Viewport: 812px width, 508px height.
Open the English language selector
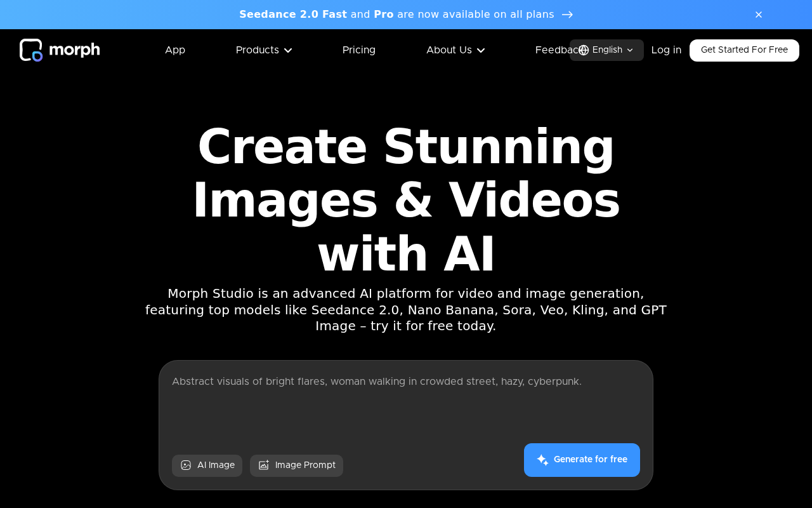click(x=606, y=50)
